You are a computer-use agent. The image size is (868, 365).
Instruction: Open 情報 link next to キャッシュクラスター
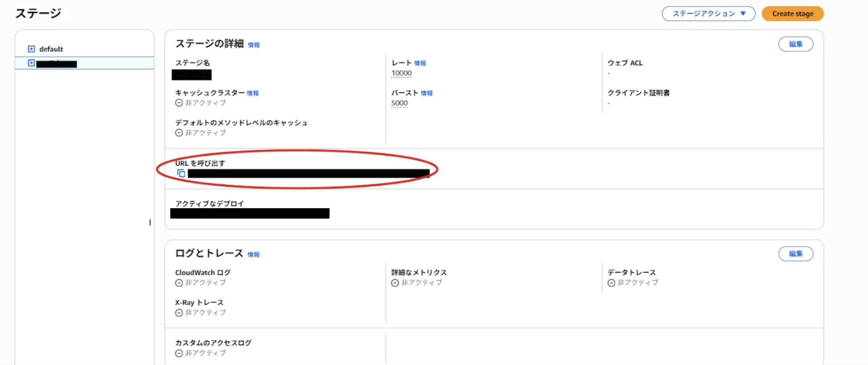pos(253,93)
